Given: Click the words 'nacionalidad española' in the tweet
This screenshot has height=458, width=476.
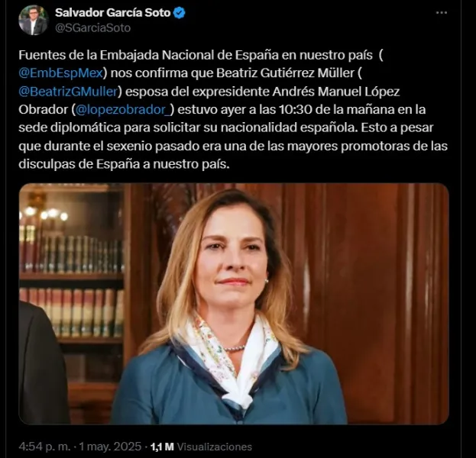Looking at the screenshot, I should click(x=288, y=128).
